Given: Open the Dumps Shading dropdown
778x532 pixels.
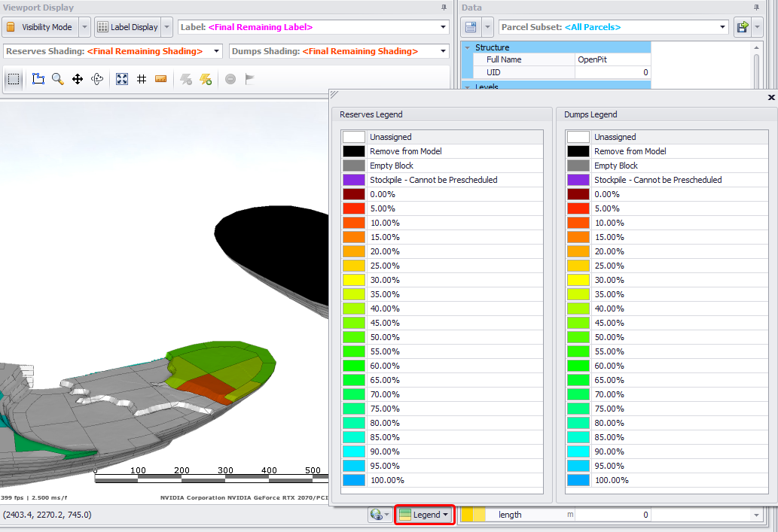Looking at the screenshot, I should [x=443, y=51].
